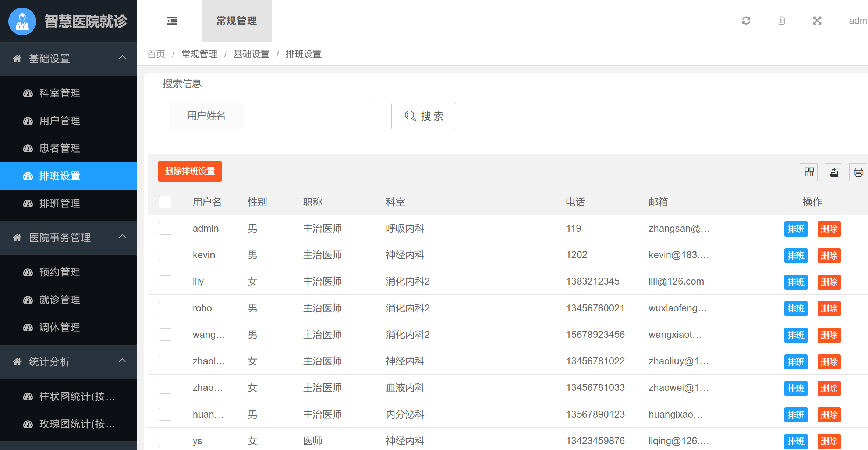Check the robo row checkbox
This screenshot has width=868, height=450.
tap(165, 308)
